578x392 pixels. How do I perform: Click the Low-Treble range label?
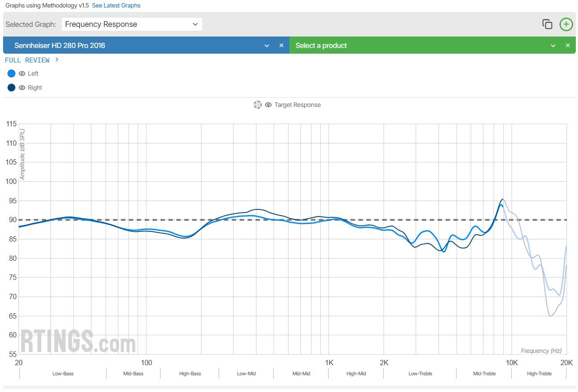[x=420, y=374]
